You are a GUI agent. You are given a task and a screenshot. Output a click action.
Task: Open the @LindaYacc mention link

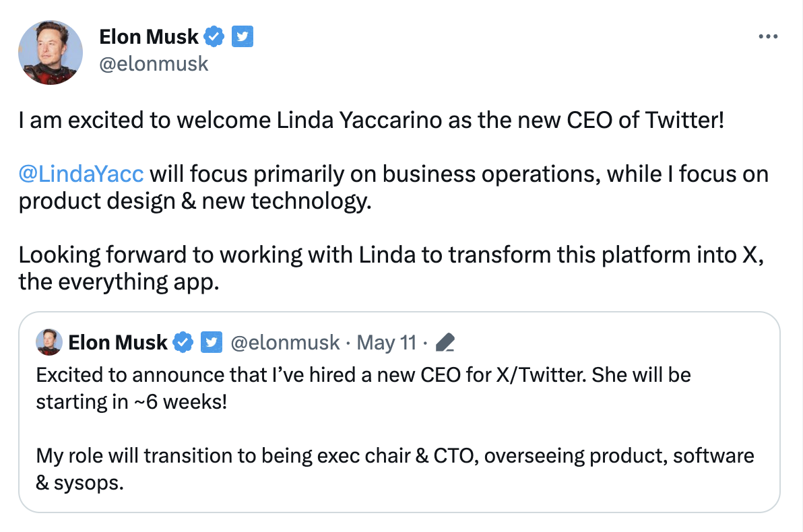81,174
